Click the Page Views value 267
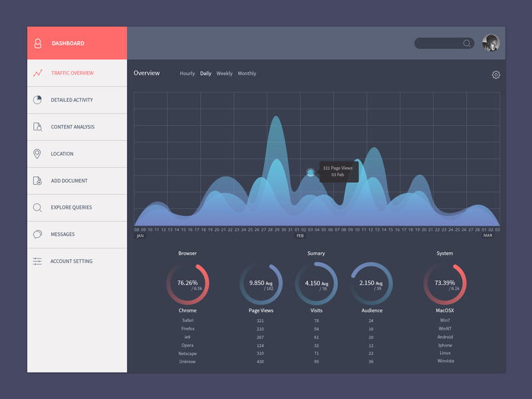 point(260,337)
